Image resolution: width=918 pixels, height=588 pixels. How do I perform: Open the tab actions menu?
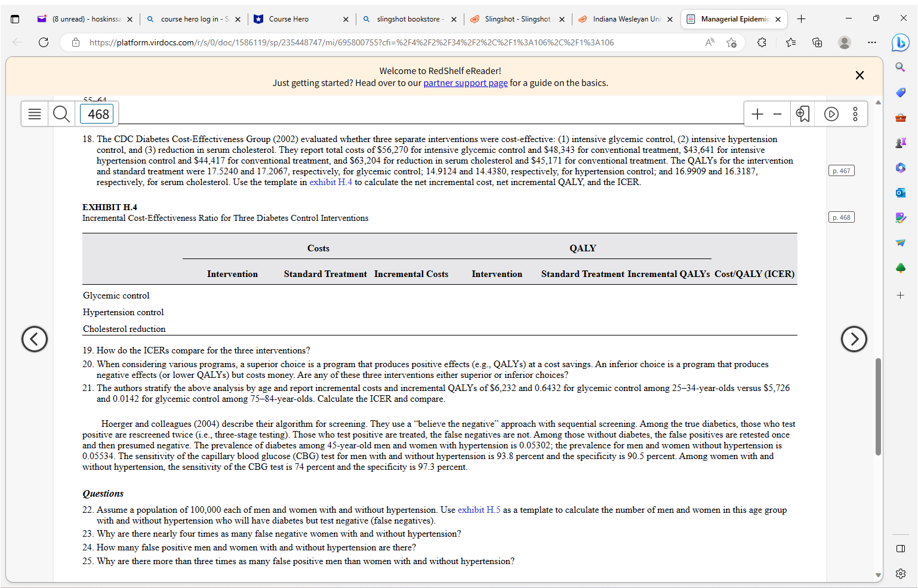[15, 19]
